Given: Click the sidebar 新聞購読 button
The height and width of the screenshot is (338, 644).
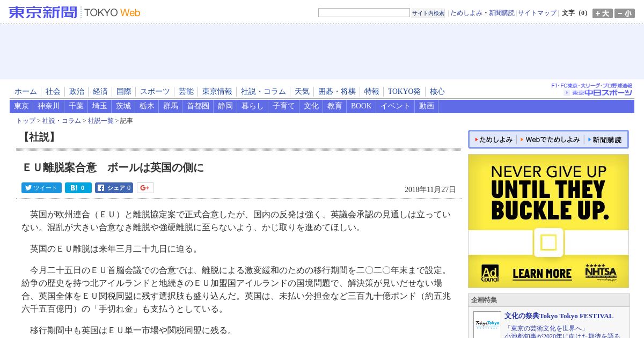Looking at the screenshot, I should pos(605,139).
